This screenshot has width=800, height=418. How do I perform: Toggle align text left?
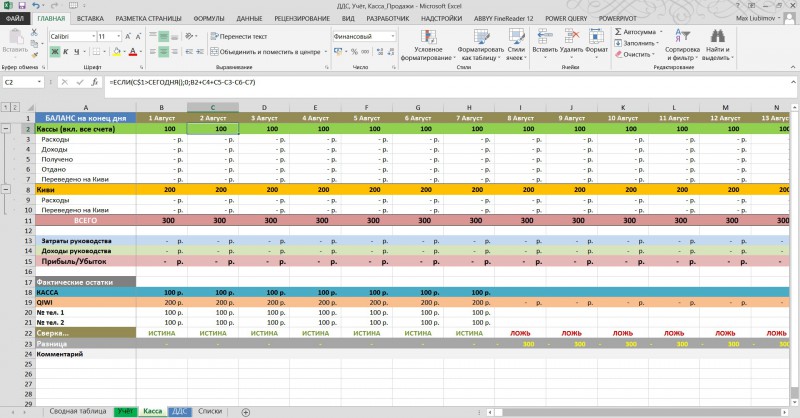[153, 52]
